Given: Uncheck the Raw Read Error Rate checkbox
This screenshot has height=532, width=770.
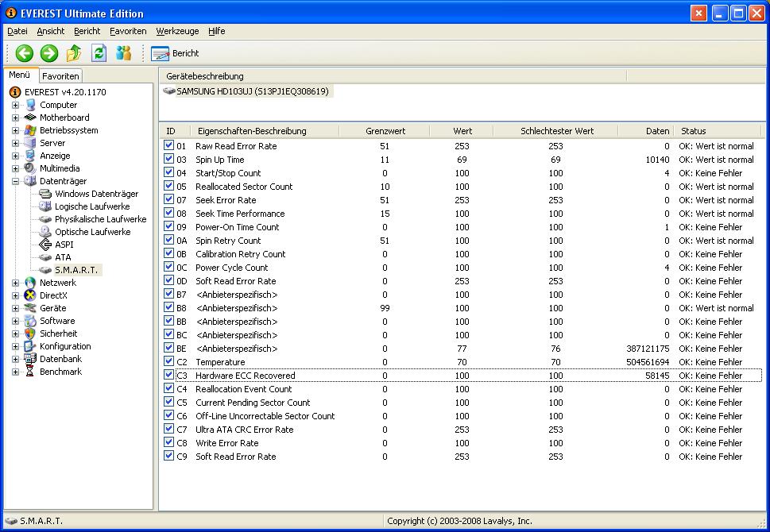Looking at the screenshot, I should coord(169,145).
